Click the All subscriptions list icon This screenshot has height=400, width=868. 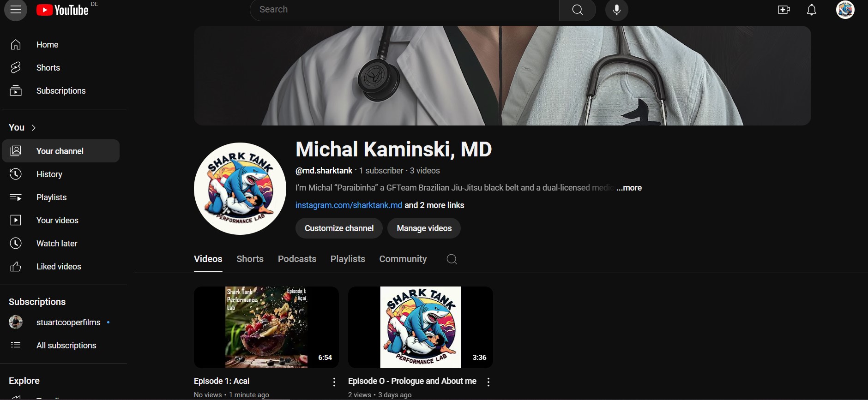click(x=16, y=345)
